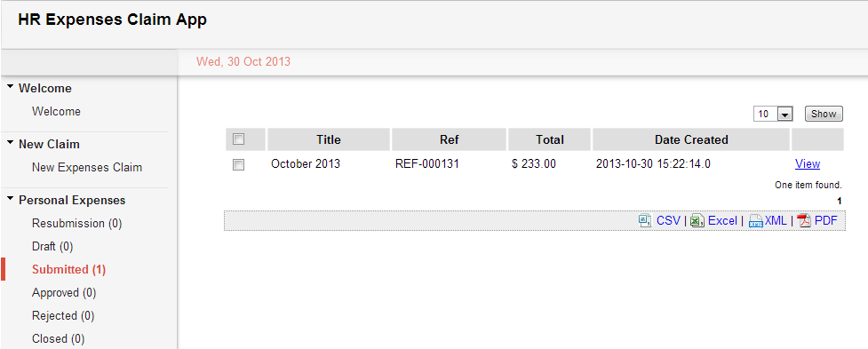Collapse the Personal Expenses section arrow
868x349 pixels.
click(10, 199)
